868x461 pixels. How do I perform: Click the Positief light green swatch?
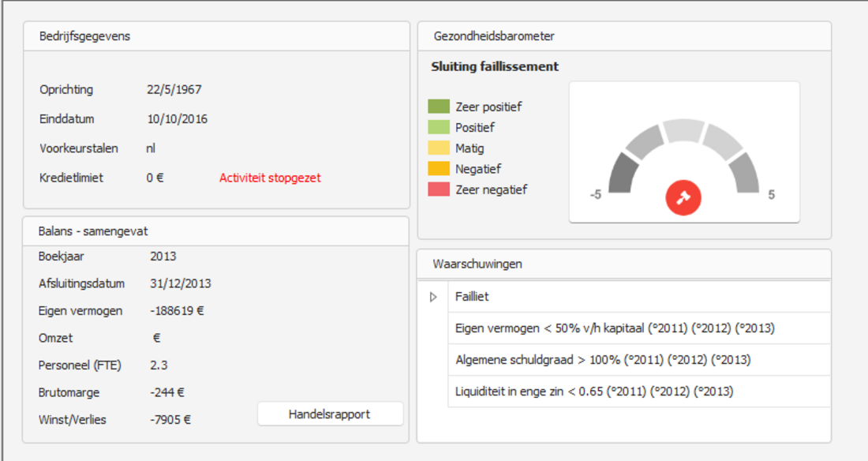point(439,127)
